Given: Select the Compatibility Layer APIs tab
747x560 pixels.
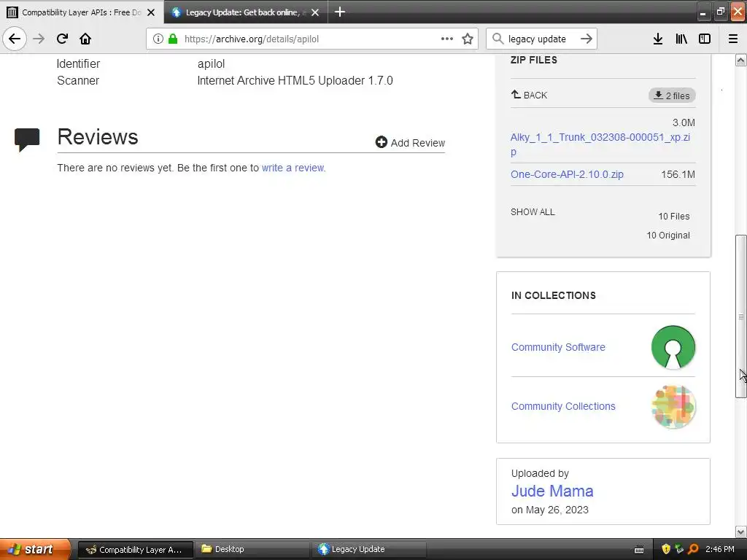Looking at the screenshot, I should coord(82,12).
